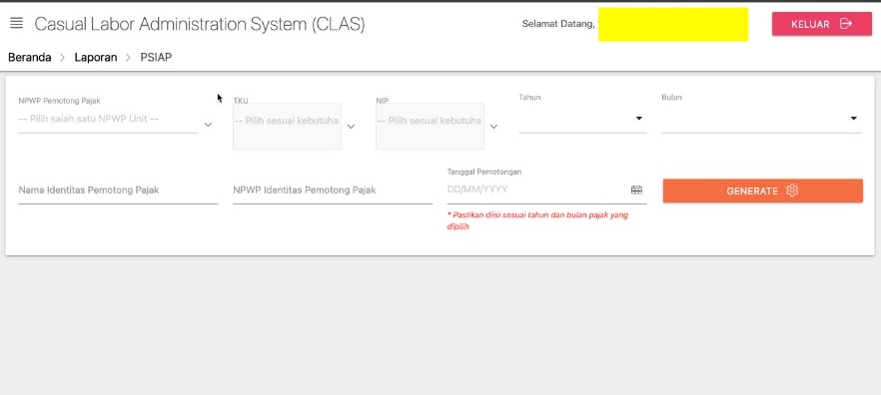Open the NPWP Pemotong Pajak dropdown
Screen dimensions: 881x395
click(x=108, y=120)
